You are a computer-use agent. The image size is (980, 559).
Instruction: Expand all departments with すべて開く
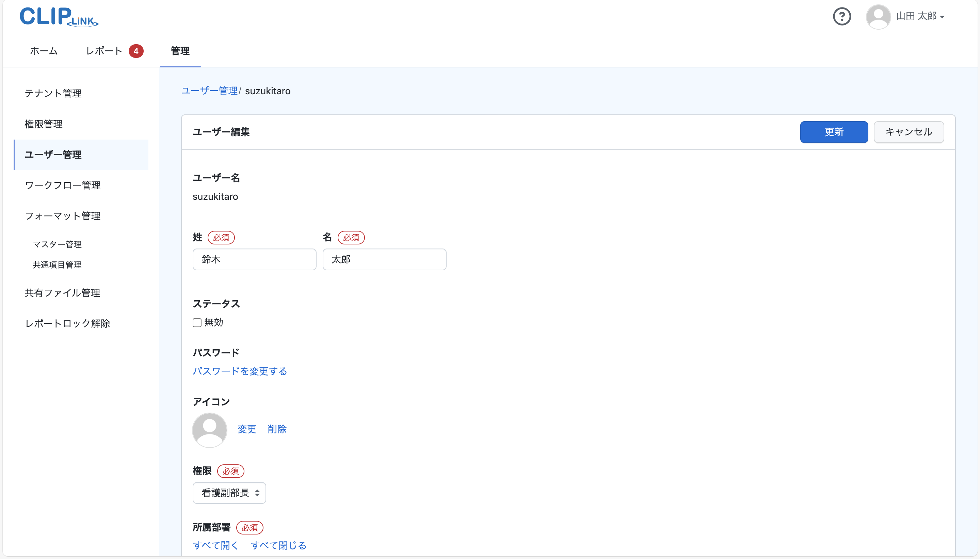[x=215, y=545]
